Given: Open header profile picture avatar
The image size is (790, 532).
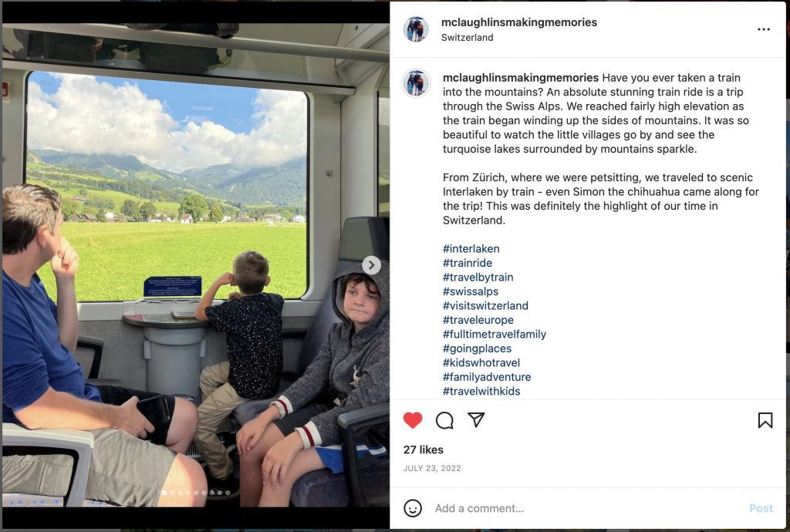Looking at the screenshot, I should pyautogui.click(x=416, y=29).
